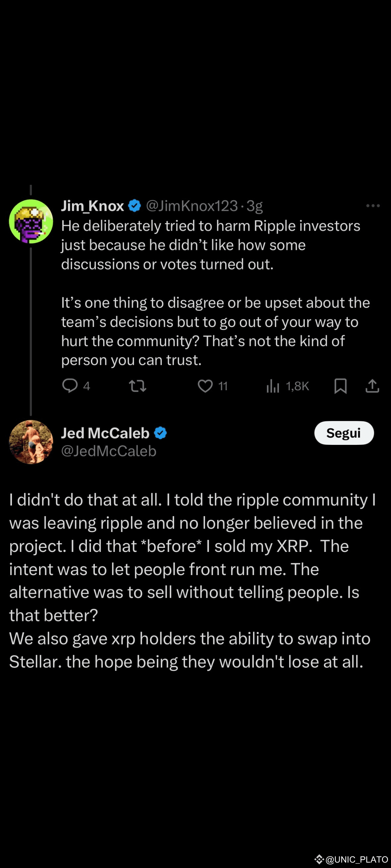
Task: Click the share icon on Jim_Knox's tweet
Action: click(x=372, y=386)
